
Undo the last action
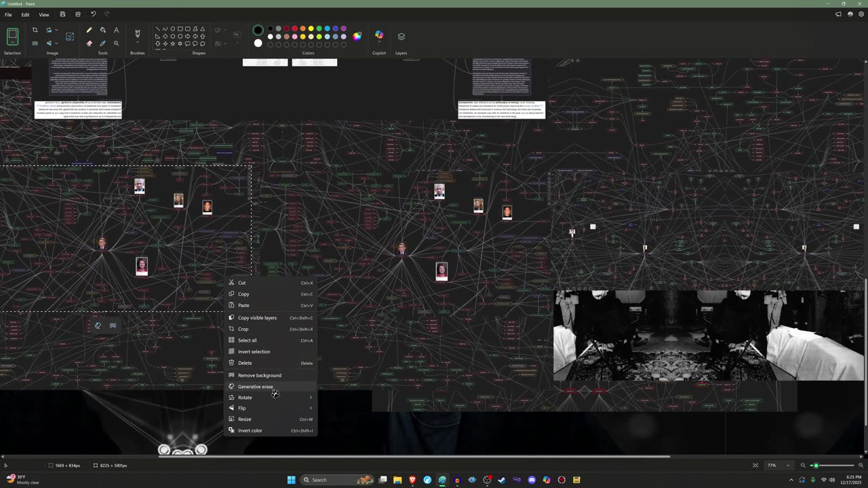(x=93, y=14)
